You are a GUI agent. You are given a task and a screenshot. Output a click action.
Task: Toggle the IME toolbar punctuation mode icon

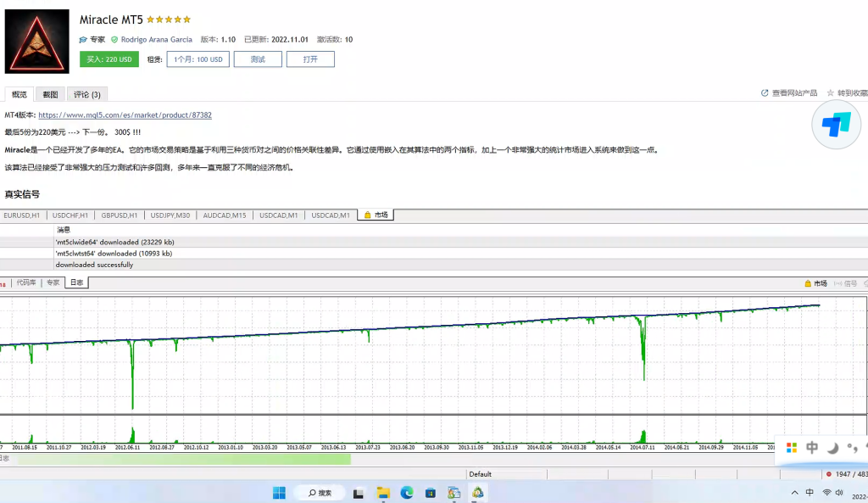[853, 448]
